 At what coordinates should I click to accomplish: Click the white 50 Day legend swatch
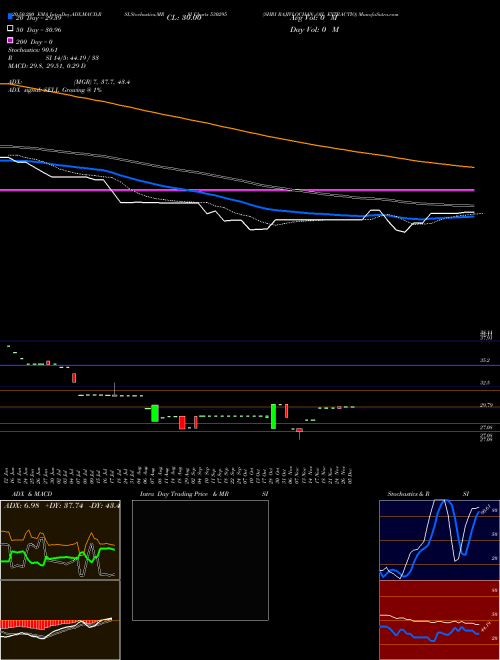click(10, 29)
